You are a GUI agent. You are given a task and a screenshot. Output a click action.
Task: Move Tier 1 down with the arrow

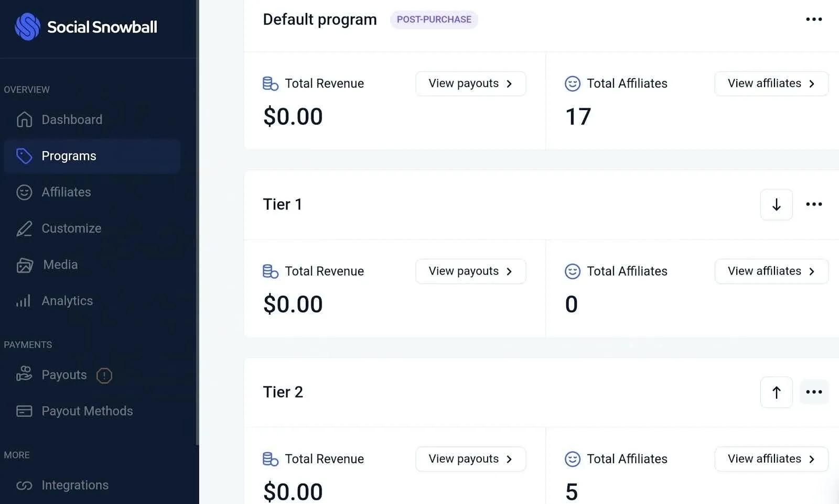coord(776,204)
